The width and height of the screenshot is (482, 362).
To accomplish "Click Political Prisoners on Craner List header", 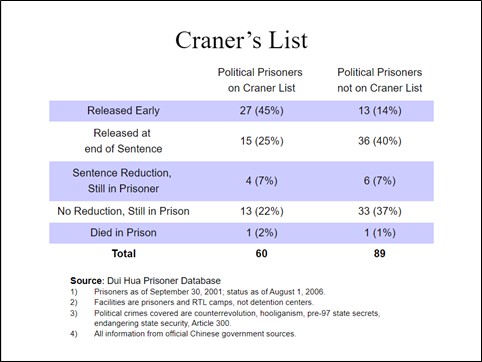I will tap(260, 80).
